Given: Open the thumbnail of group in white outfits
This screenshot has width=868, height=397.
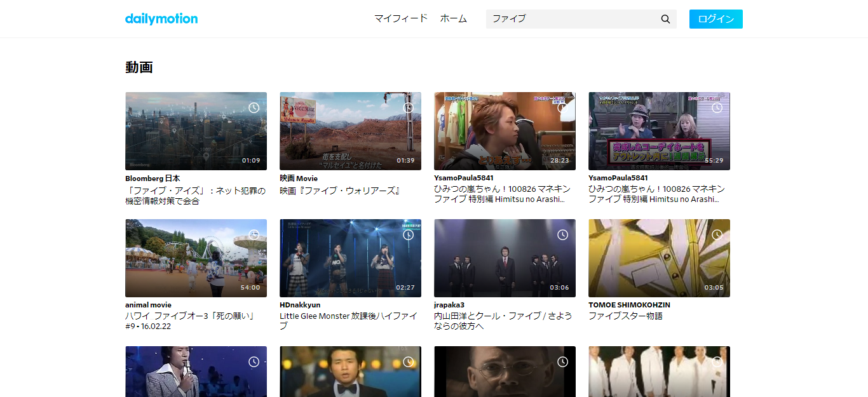Looking at the screenshot, I should [659, 372].
